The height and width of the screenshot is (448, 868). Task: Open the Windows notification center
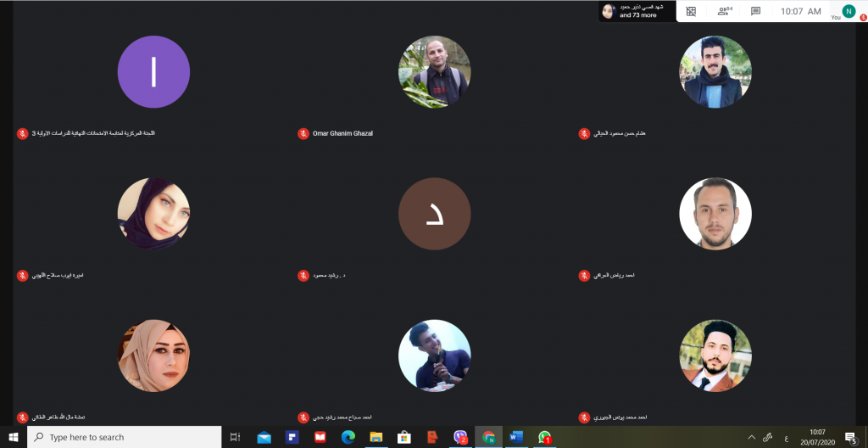(851, 437)
